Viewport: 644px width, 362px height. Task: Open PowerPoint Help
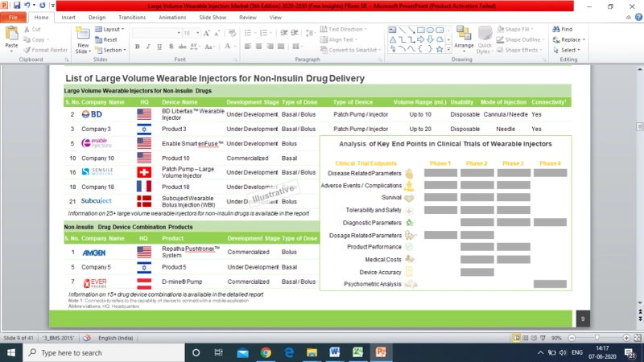[638, 17]
